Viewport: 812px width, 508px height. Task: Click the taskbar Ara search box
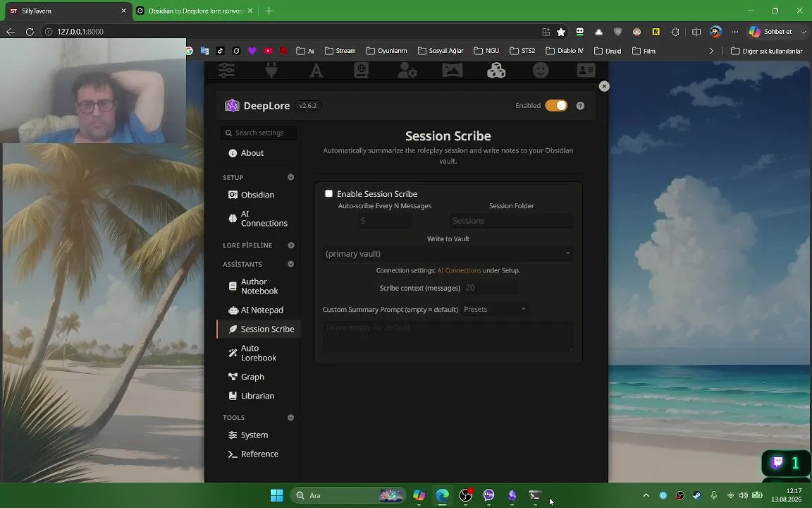click(x=348, y=495)
